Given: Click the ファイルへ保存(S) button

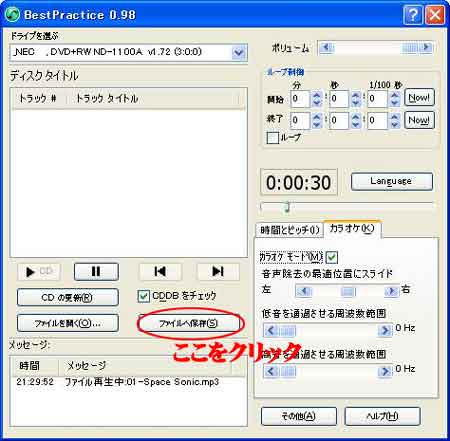Looking at the screenshot, I should (189, 323).
